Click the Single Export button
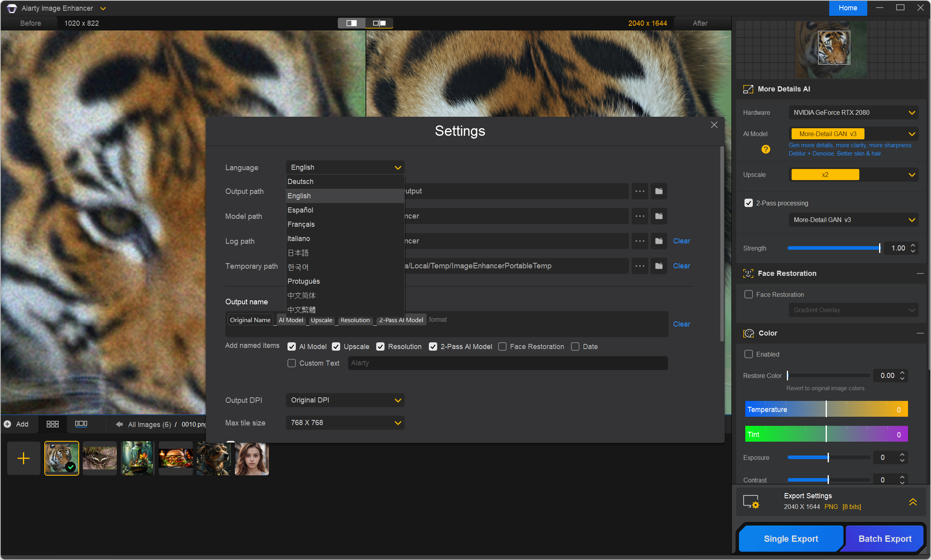Image resolution: width=931 pixels, height=560 pixels. click(790, 539)
